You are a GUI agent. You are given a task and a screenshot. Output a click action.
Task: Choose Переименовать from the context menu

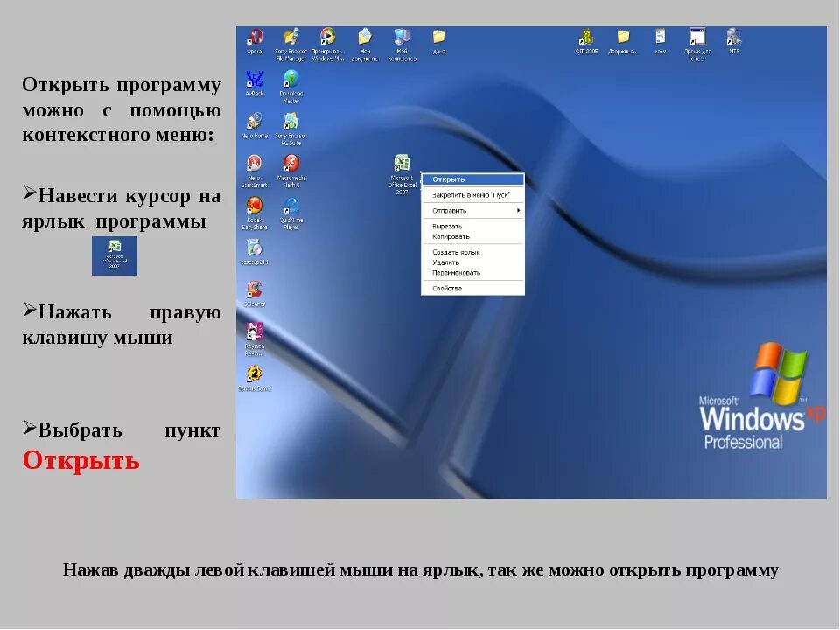[x=472, y=273]
